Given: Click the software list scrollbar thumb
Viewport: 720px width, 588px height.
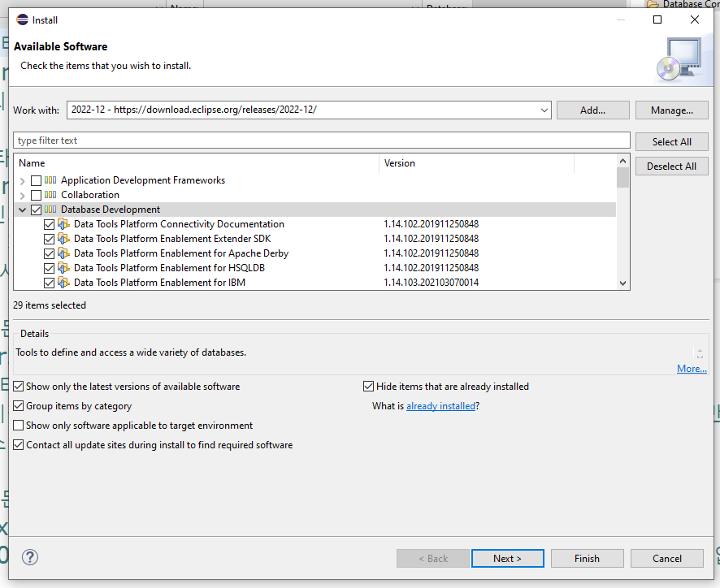Looking at the screenshot, I should pyautogui.click(x=622, y=178).
